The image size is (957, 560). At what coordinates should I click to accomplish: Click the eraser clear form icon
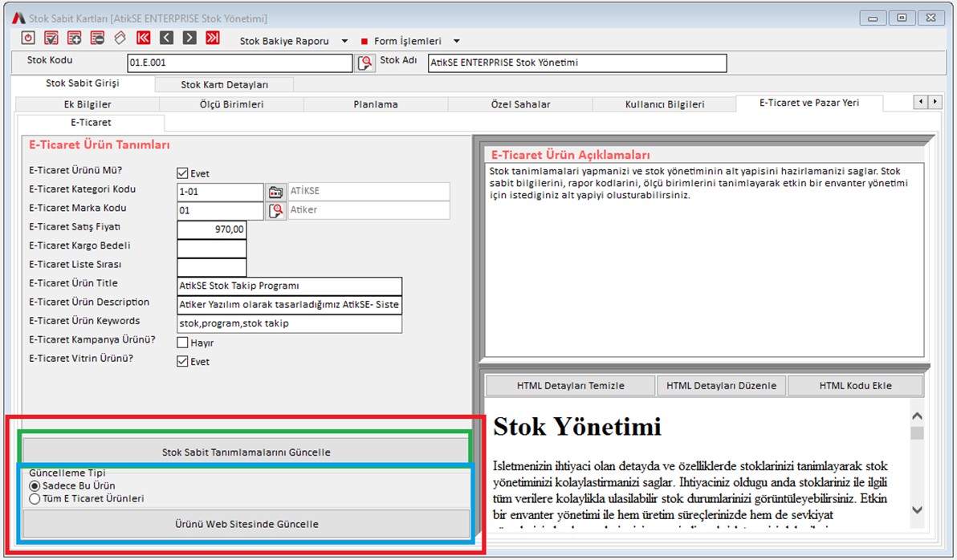120,38
